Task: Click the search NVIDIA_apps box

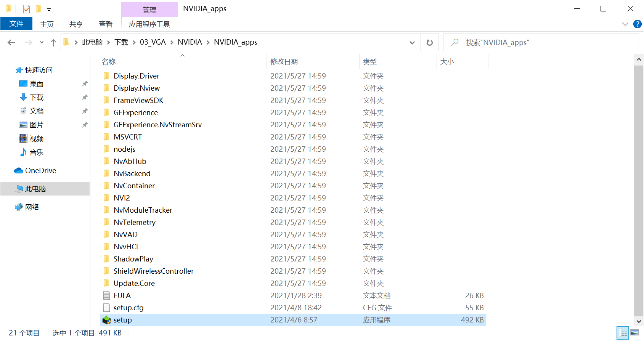Action: tap(541, 43)
